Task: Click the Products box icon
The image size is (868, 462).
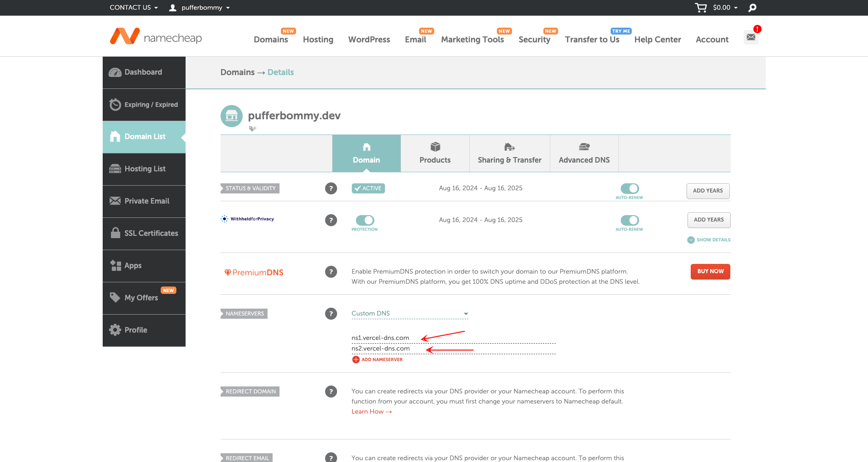Action: click(435, 147)
